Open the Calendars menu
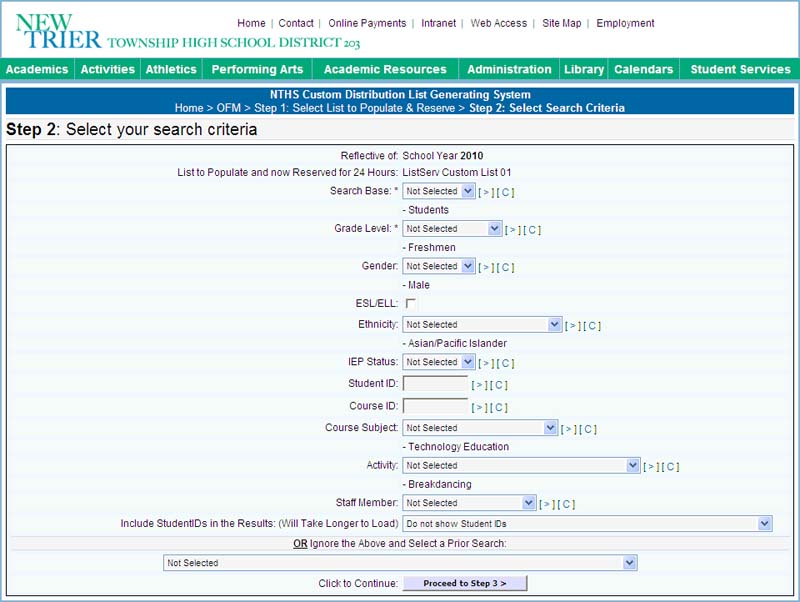This screenshot has width=800, height=602. tap(643, 69)
